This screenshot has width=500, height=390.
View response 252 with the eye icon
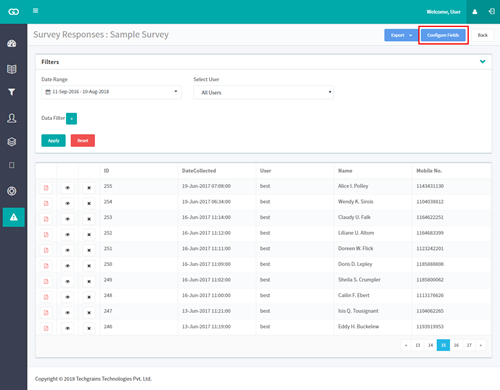click(x=67, y=235)
